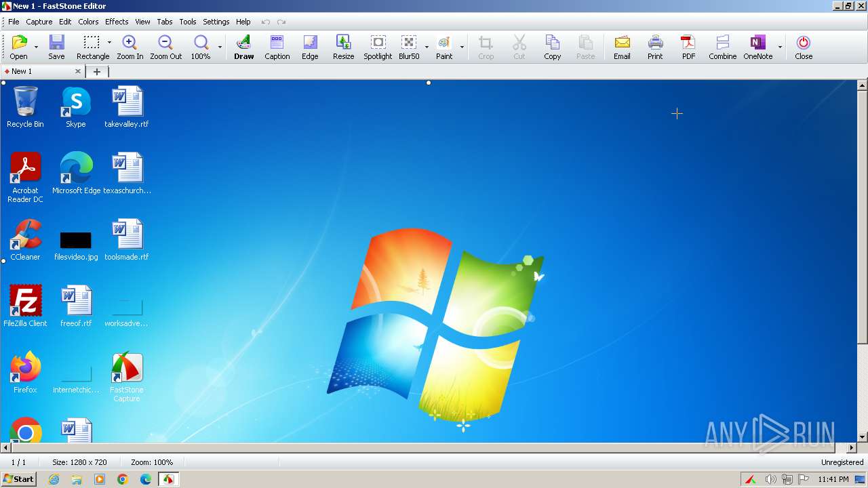Screen dimensions: 868x488
Task: Open Microsoft Edge from the taskbar
Action: 146,479
